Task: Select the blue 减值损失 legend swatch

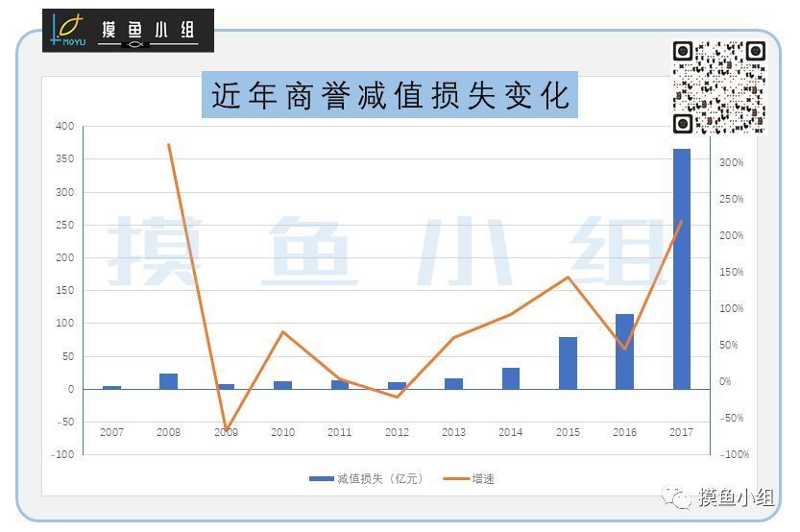Action: [x=321, y=478]
